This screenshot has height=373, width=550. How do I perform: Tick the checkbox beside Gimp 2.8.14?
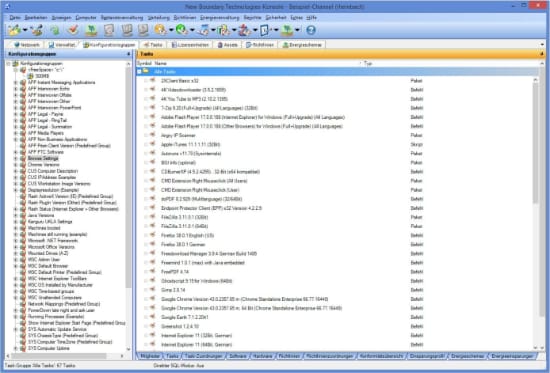tap(146, 290)
